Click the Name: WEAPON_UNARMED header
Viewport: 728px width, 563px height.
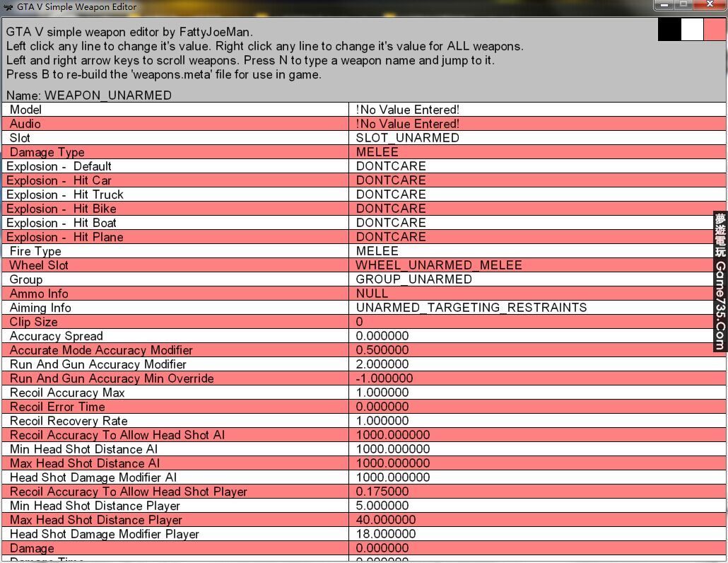88,95
